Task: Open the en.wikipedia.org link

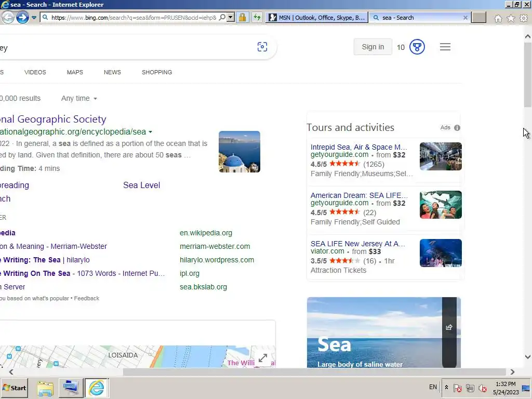Action: tap(206, 233)
